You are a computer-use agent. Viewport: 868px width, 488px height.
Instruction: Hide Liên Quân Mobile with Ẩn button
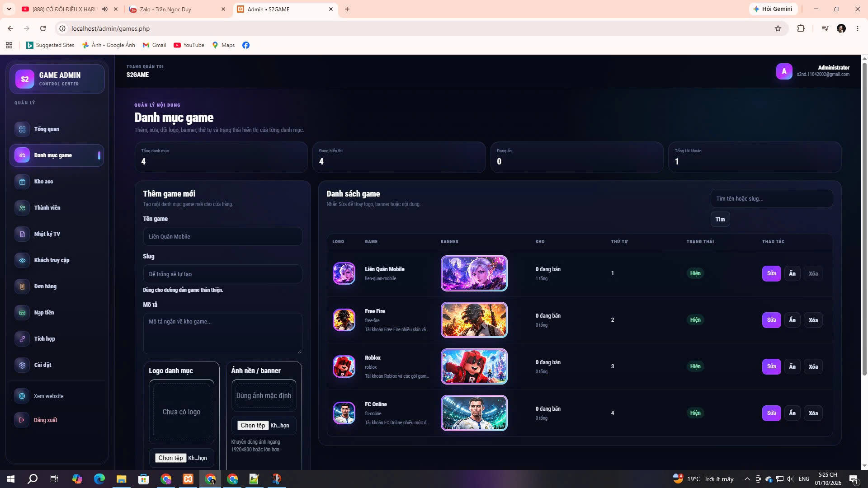tap(793, 273)
